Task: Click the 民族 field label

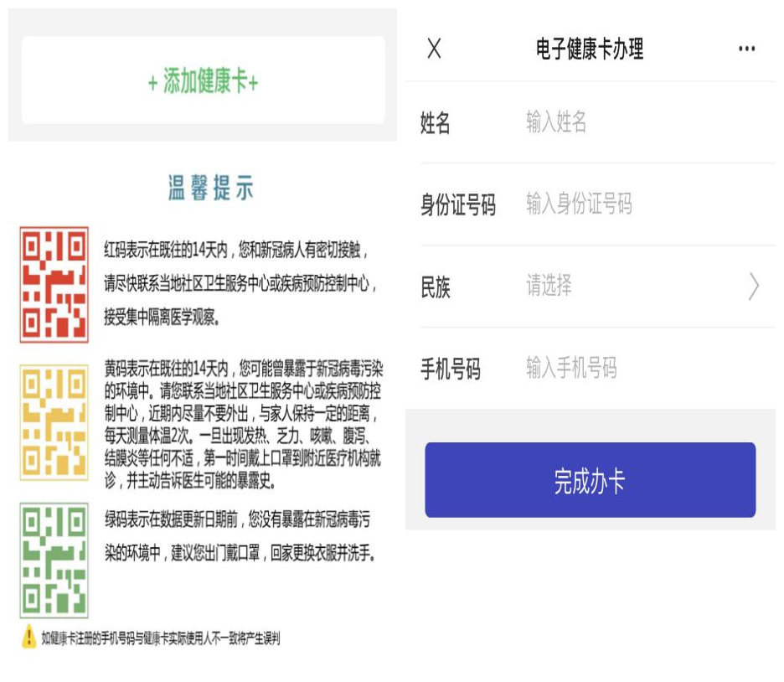Action: click(x=435, y=287)
